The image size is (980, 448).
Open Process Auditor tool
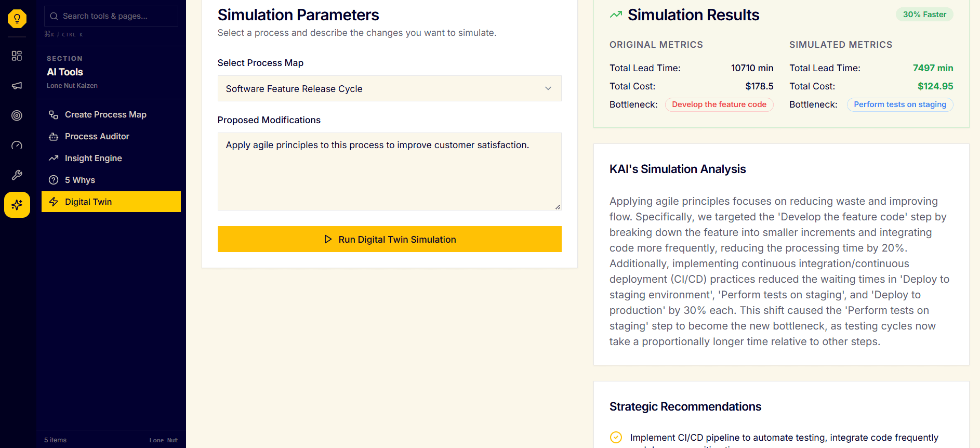(x=111, y=136)
